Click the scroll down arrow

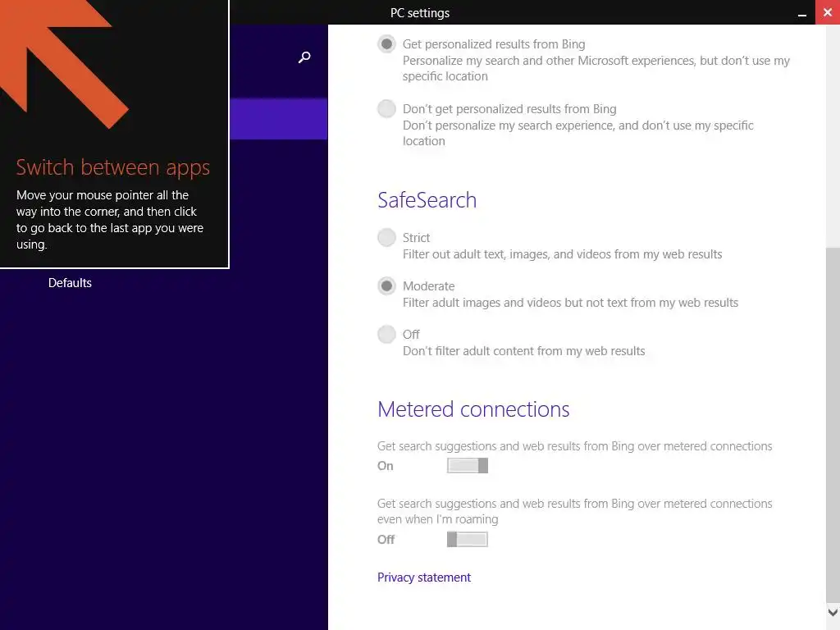(833, 612)
